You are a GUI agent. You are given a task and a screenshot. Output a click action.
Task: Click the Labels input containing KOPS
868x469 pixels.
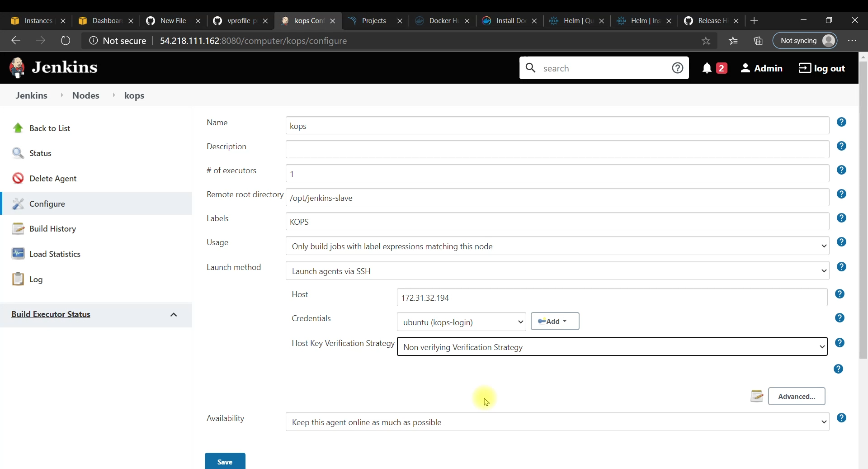click(x=557, y=222)
